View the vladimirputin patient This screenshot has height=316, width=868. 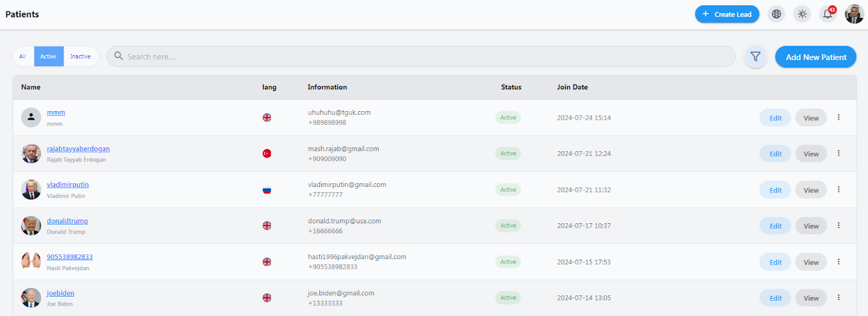(811, 190)
